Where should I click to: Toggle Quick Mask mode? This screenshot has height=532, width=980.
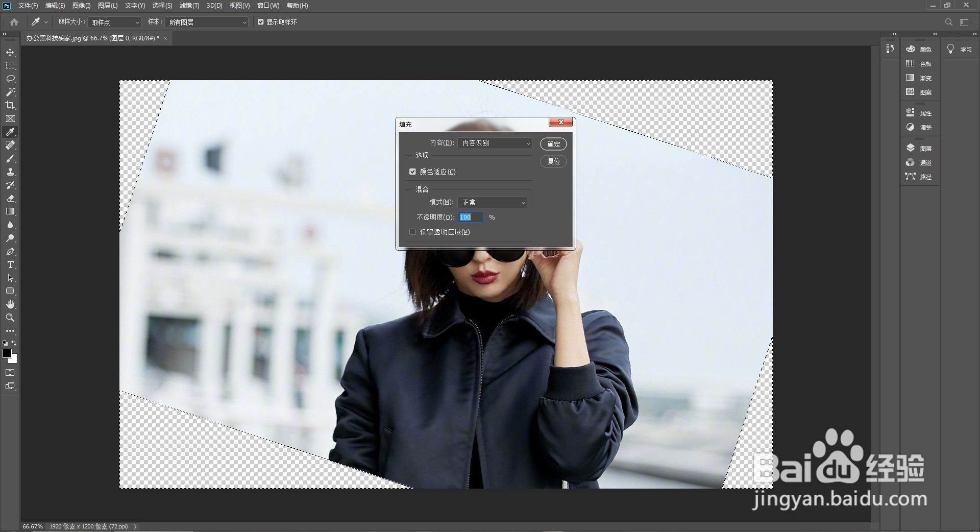point(10,373)
